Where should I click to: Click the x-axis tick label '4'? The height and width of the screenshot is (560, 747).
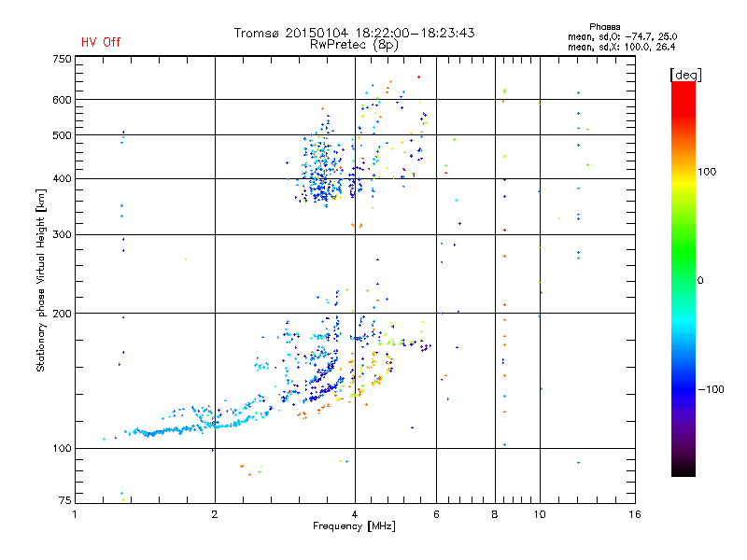[355, 514]
